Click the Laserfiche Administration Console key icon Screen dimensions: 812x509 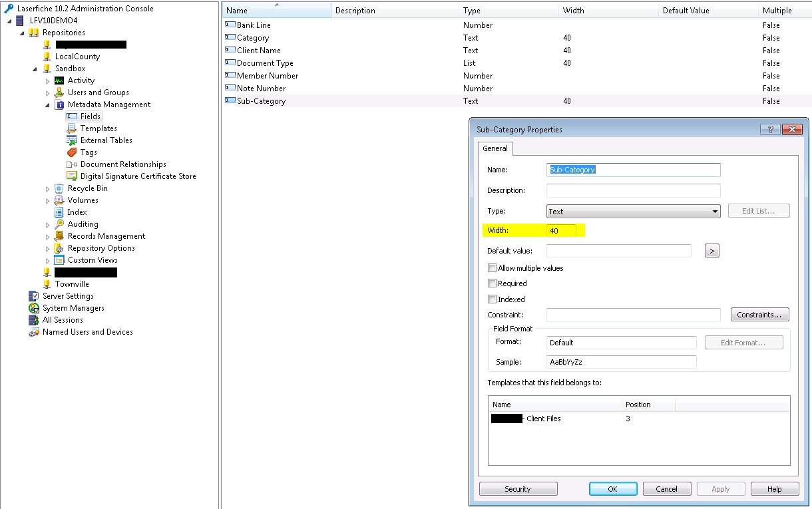pos(9,9)
